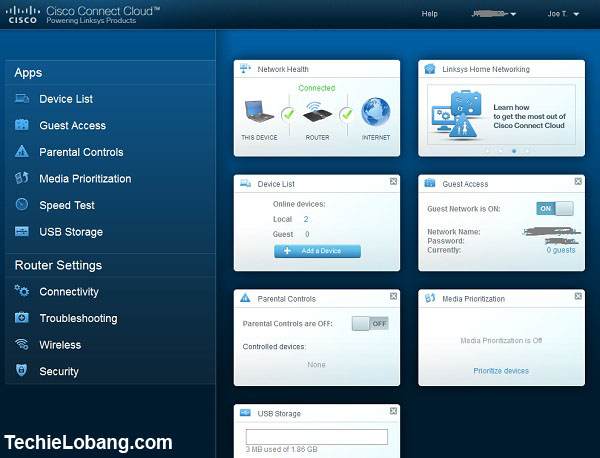Click the Local devices count 2
This screenshot has width=600, height=458.
[x=306, y=219]
